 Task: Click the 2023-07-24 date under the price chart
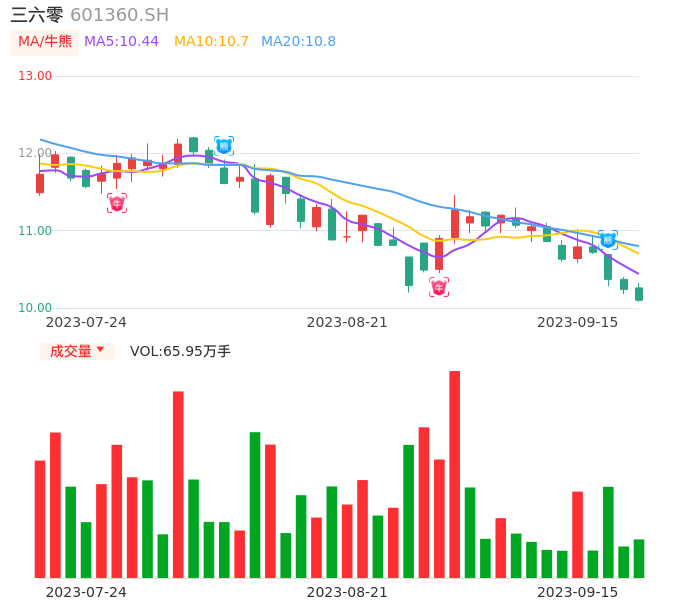coord(86,322)
